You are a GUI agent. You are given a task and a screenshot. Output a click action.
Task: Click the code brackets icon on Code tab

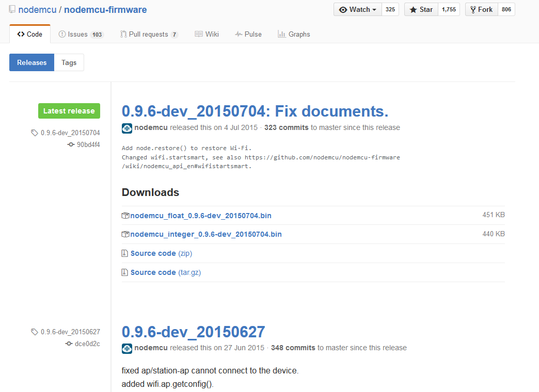click(x=21, y=34)
